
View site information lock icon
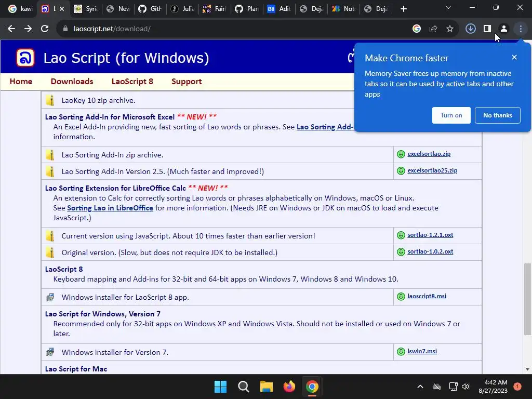(x=65, y=29)
